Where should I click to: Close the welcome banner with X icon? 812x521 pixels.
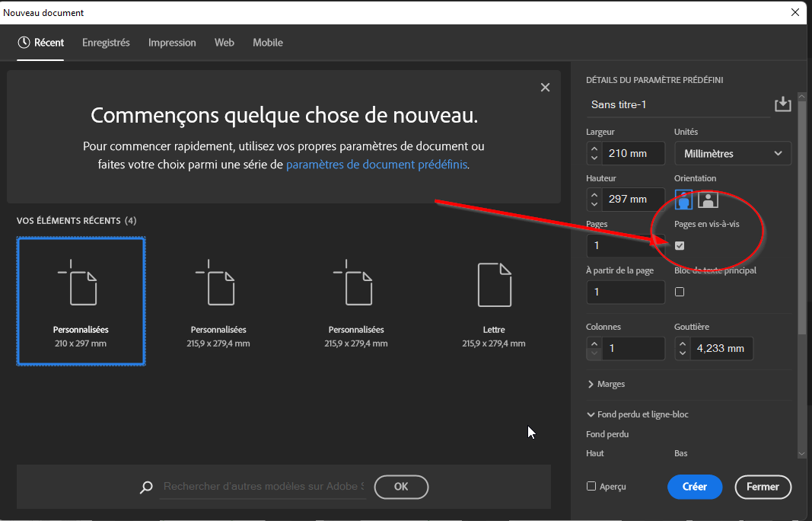click(x=545, y=88)
